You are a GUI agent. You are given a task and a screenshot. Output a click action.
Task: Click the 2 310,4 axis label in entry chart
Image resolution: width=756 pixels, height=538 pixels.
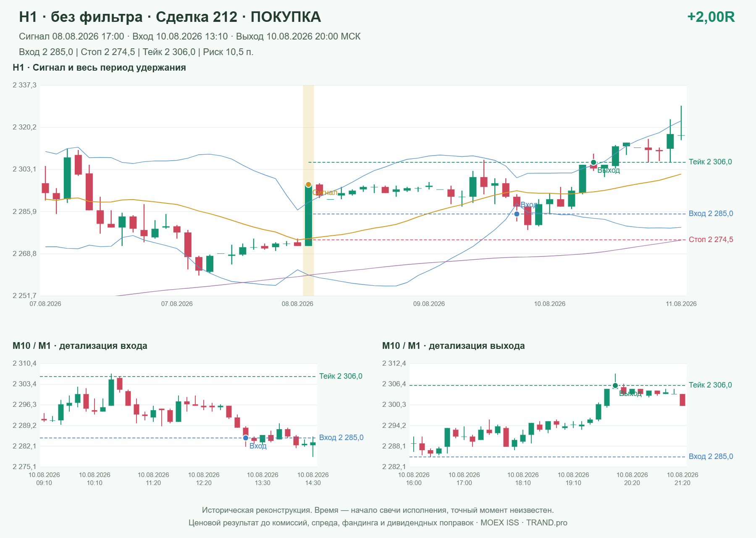[24, 364]
